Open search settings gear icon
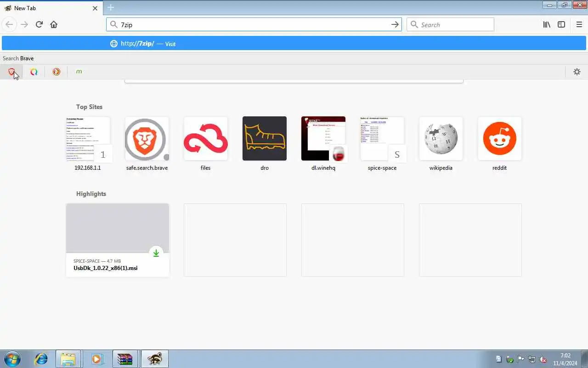Image resolution: width=588 pixels, height=368 pixels. coord(577,72)
